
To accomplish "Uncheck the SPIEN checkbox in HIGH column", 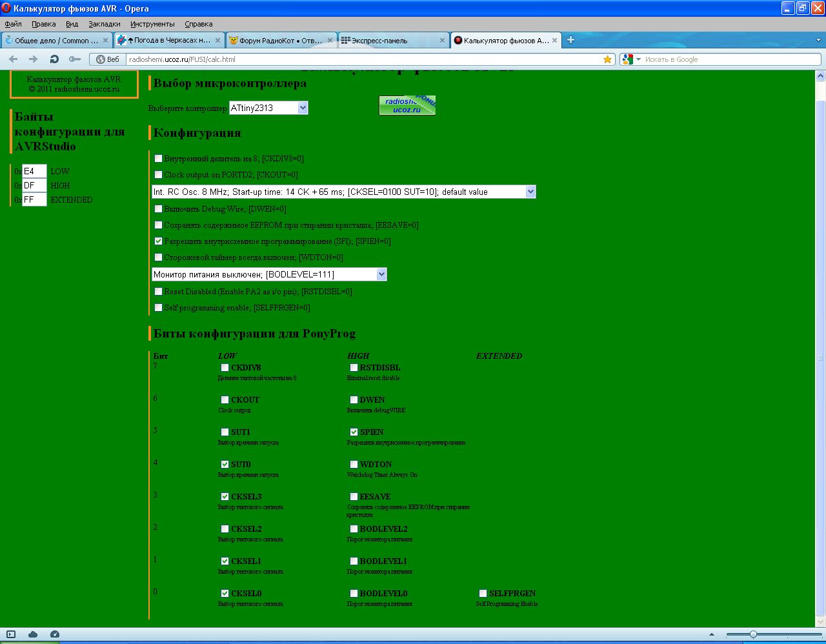I will point(354,432).
